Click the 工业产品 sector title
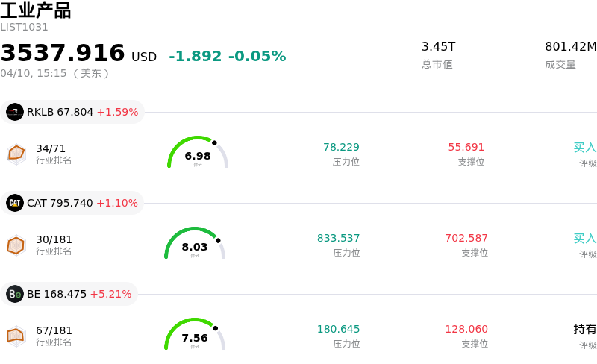 pos(36,10)
